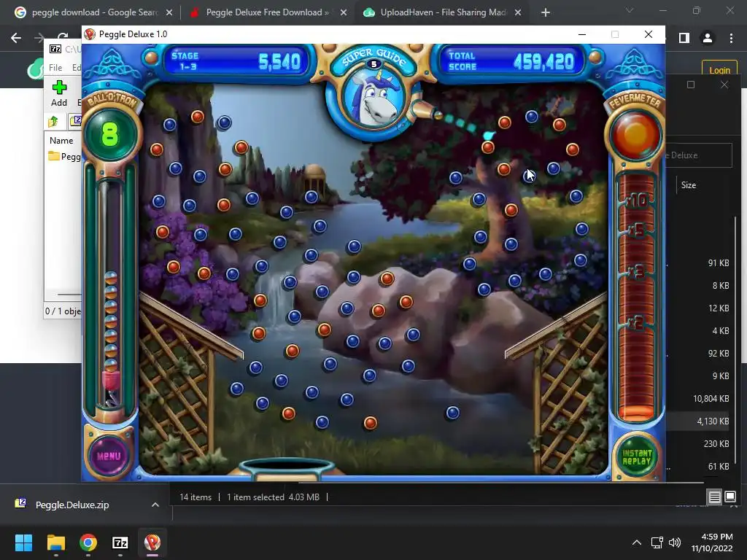The image size is (747, 560).
Task: Click the Chrome profile avatar icon
Action: tap(708, 38)
